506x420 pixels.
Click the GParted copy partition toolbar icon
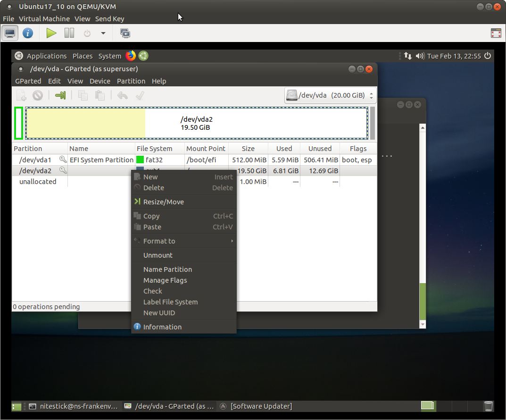(83, 95)
